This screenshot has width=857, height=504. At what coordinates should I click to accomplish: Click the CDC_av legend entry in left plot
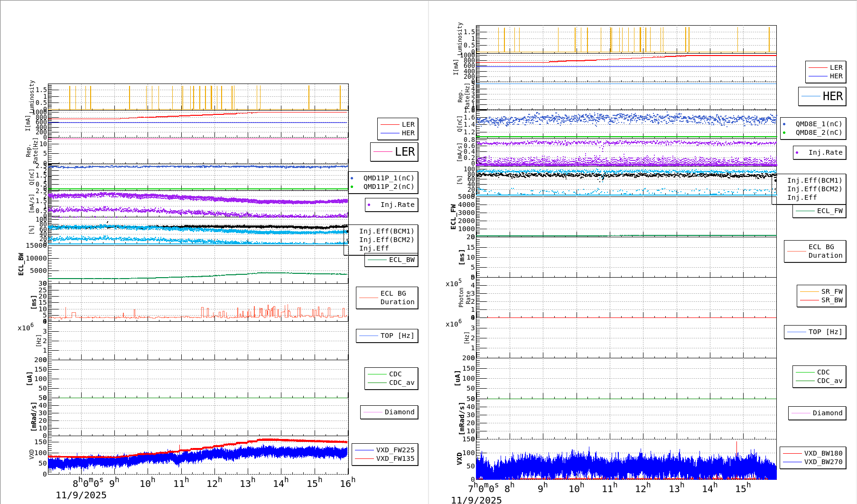[401, 383]
